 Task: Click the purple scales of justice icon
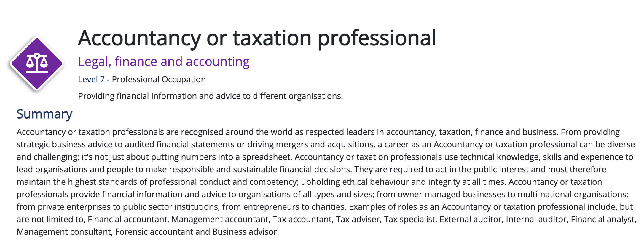coord(37,63)
